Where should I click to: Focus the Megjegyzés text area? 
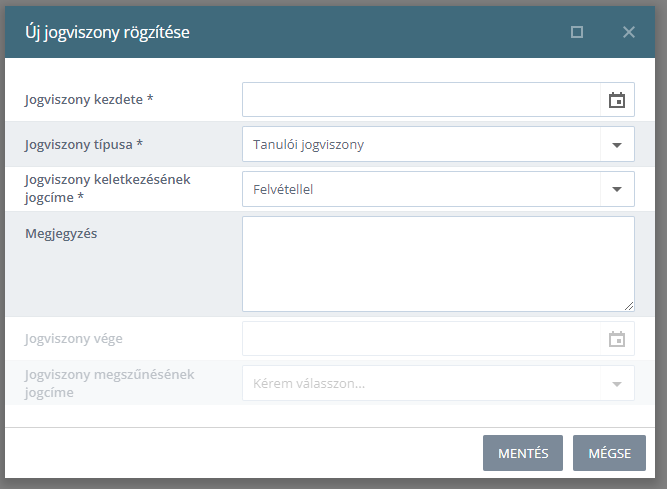tap(438, 264)
